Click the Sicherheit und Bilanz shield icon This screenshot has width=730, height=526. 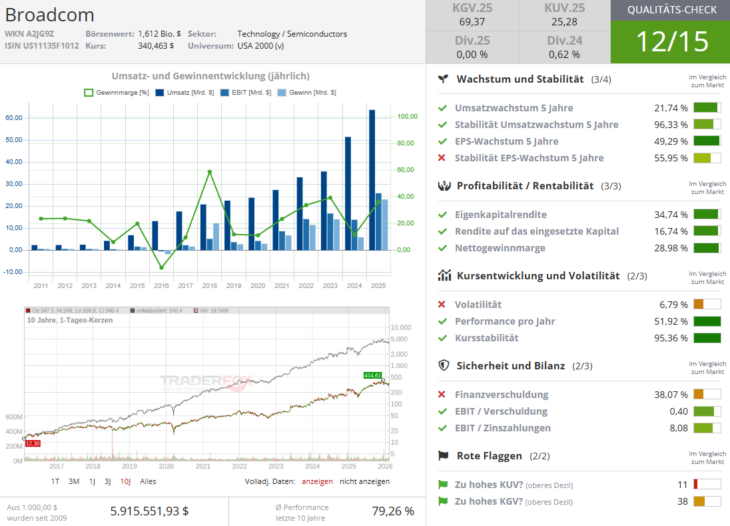click(443, 365)
